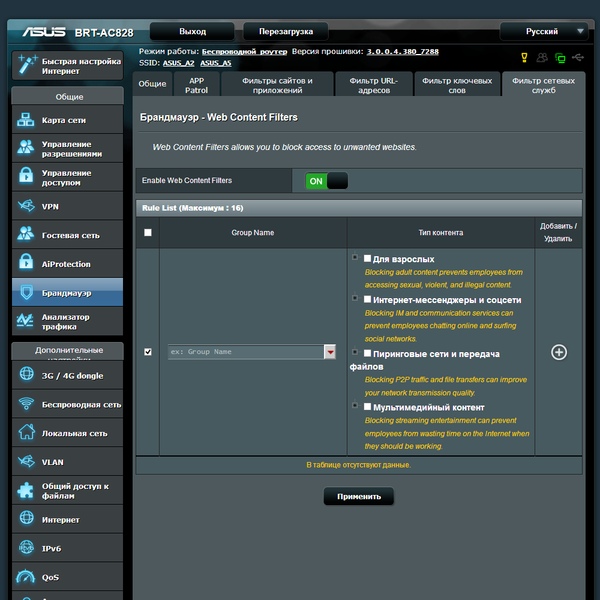
Task: Open the Беспроводной роутер mode link
Action: click(x=245, y=52)
